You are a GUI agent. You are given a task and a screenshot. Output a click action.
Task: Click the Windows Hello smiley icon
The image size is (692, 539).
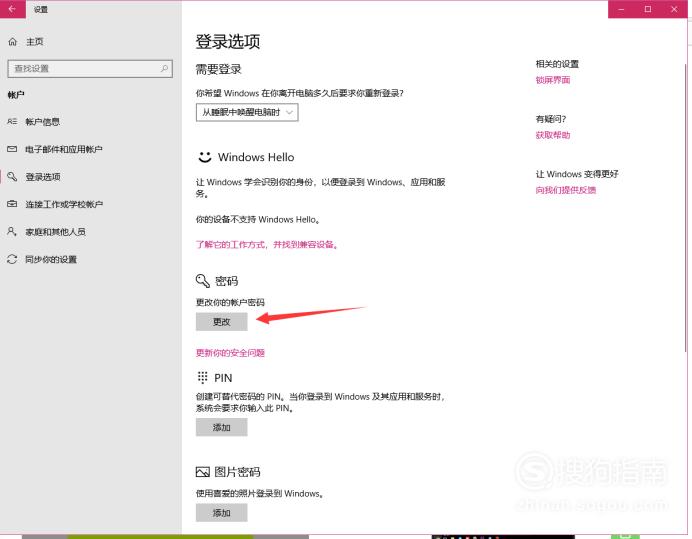pos(205,157)
